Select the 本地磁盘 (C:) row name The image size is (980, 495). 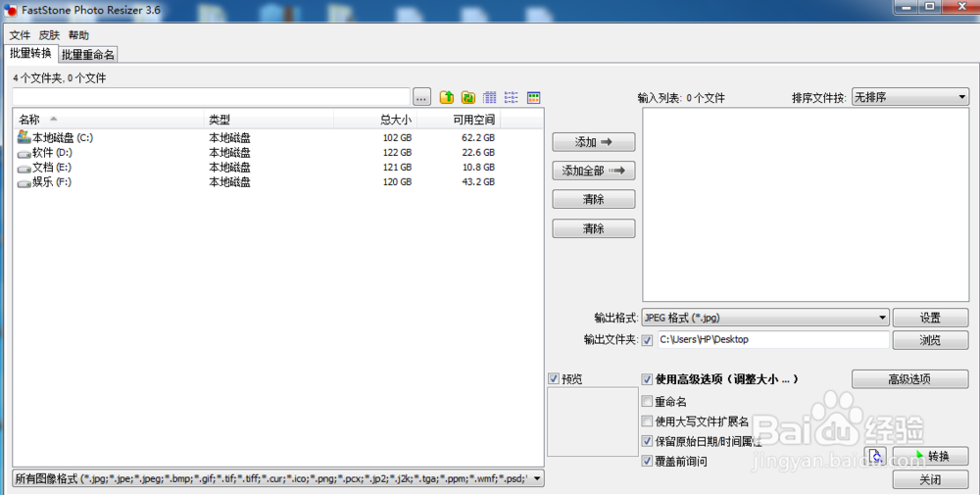coord(63,137)
